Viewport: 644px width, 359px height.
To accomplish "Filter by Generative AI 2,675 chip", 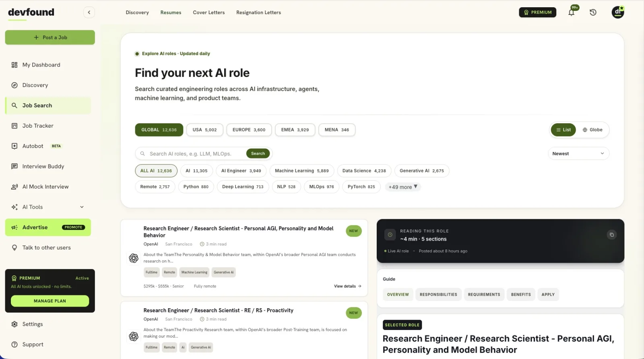I will point(422,171).
